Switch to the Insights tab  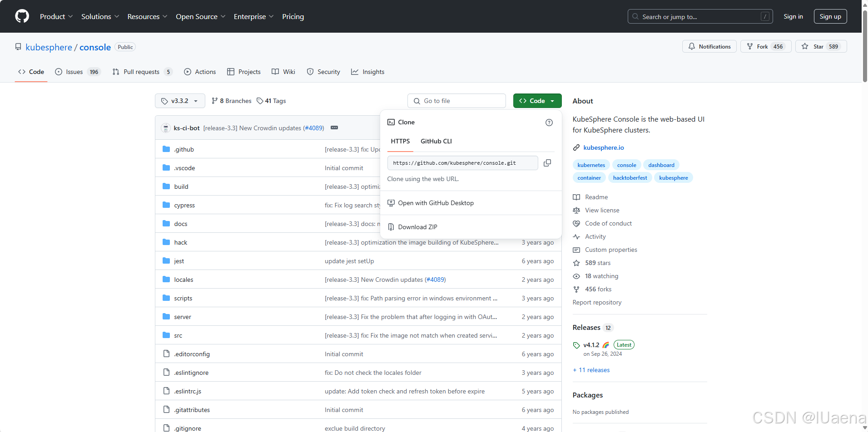[368, 72]
